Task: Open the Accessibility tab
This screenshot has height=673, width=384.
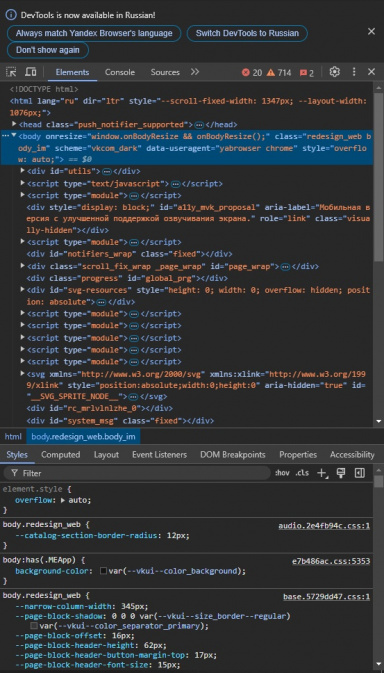Action: (352, 455)
